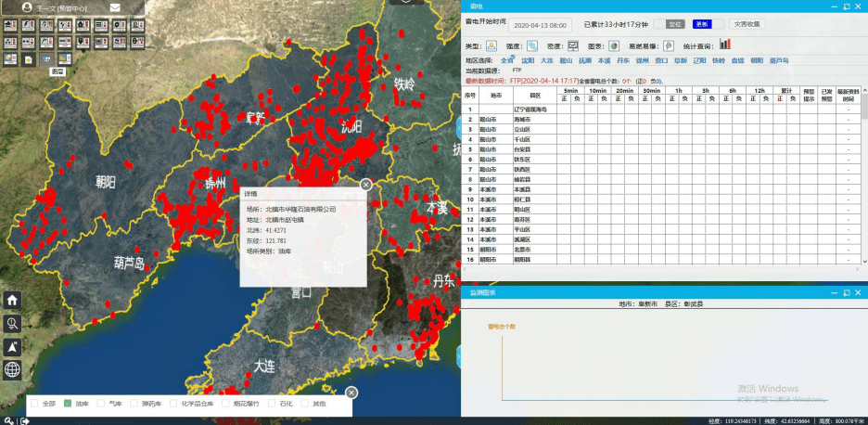Screen dimensions: 868x425
Task: Close the 详情 popup on map
Action: coord(365,185)
